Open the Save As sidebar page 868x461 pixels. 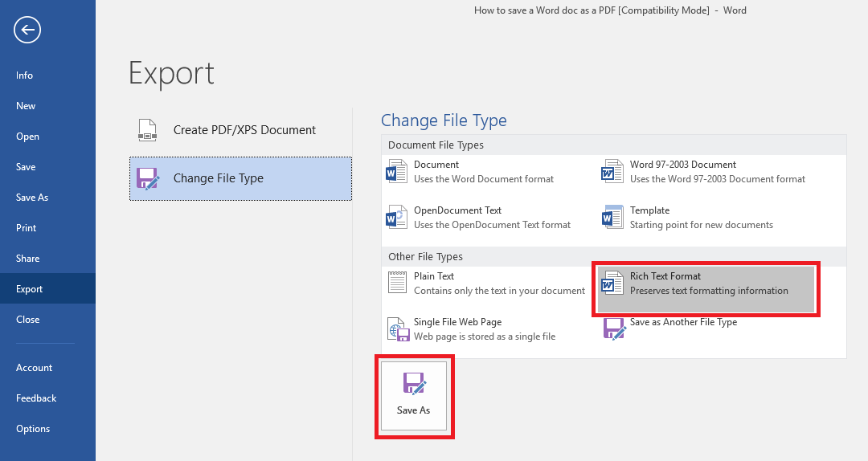coord(32,198)
